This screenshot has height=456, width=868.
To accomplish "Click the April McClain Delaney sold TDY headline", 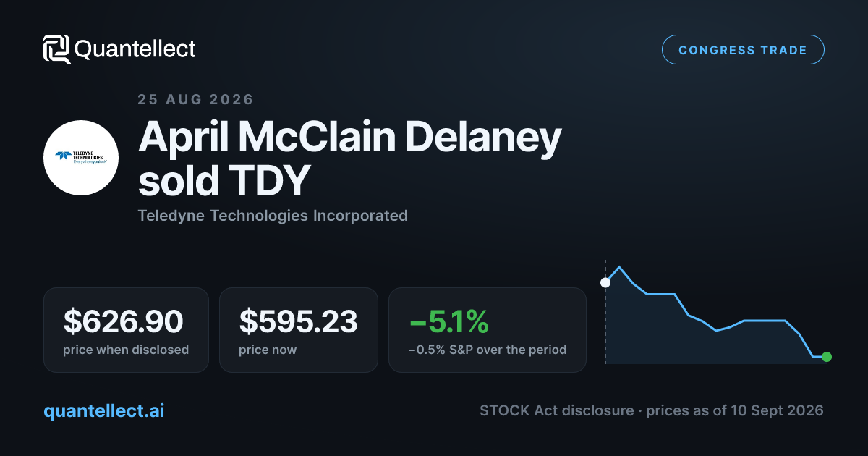I will pos(349,159).
